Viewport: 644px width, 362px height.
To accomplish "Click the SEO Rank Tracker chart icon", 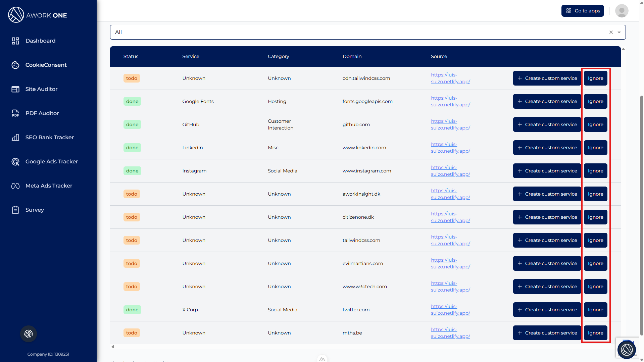I will 15,138.
